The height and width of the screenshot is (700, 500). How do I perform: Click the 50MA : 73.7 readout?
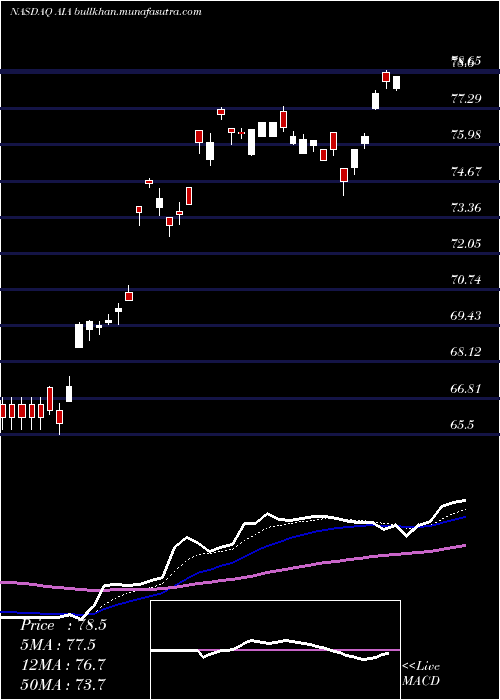pos(63,684)
